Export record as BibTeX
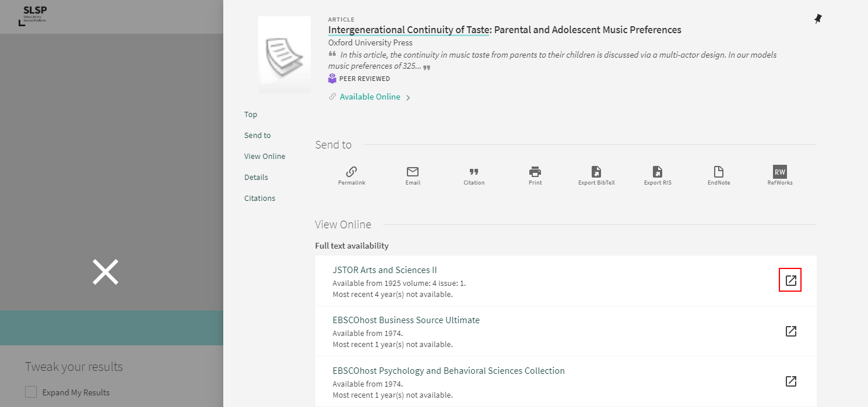Screen dimensions: 868x407 pos(596,172)
